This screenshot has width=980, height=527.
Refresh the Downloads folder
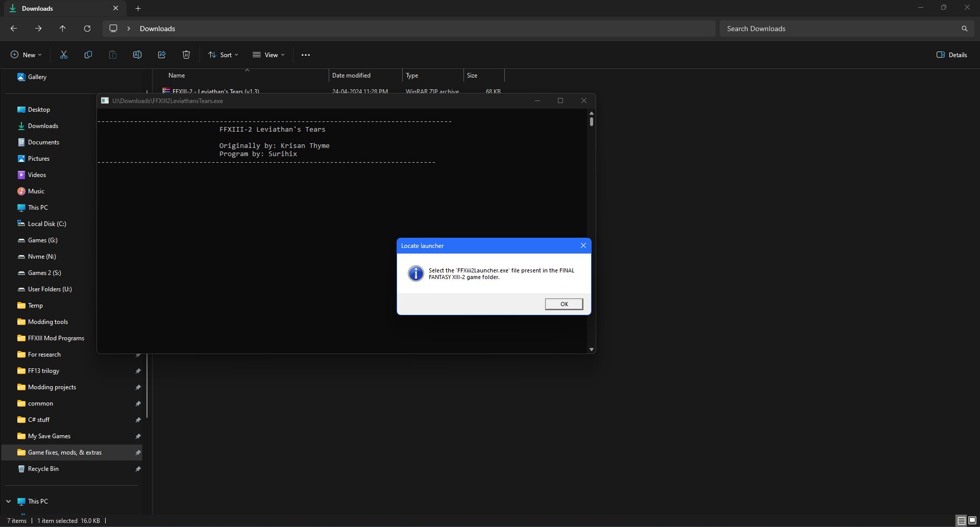[87, 29]
